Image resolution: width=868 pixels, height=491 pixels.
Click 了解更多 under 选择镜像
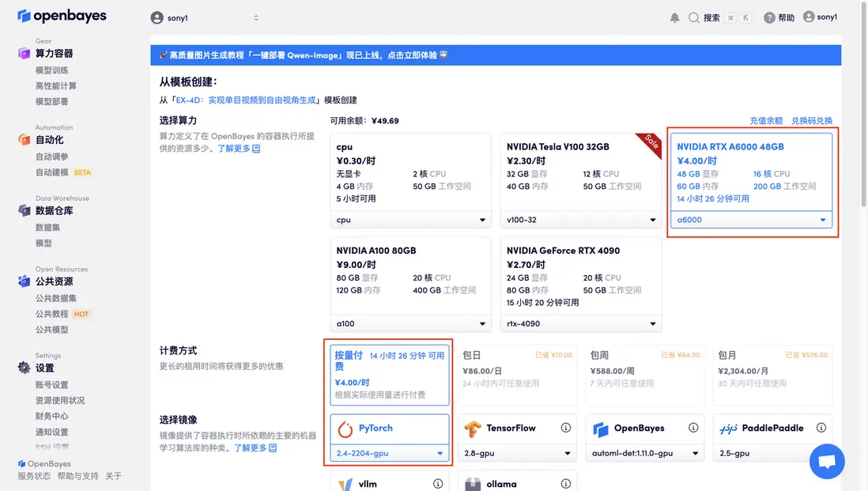[x=255, y=448]
